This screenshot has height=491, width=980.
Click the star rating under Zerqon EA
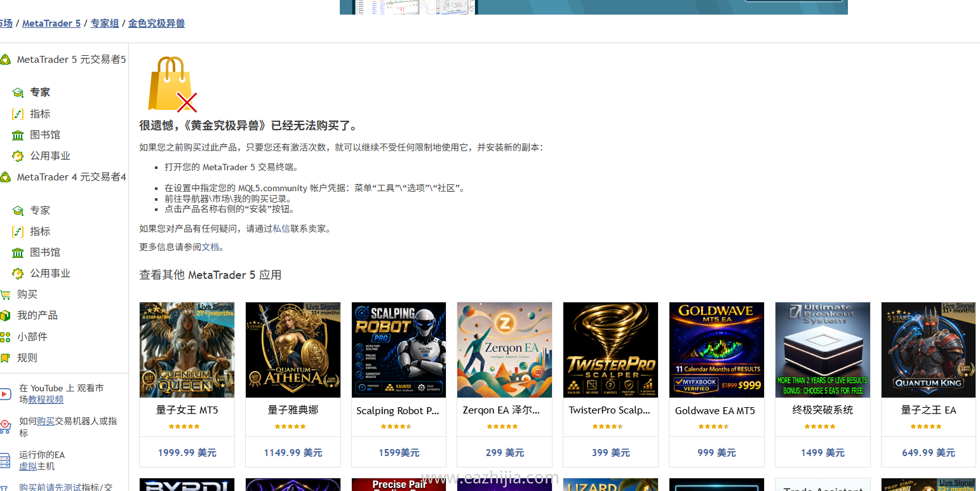tap(502, 427)
